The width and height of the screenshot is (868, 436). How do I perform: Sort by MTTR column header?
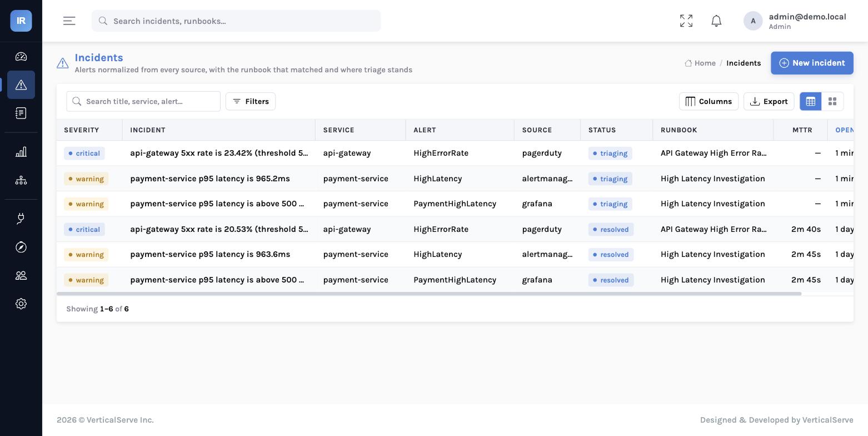(x=802, y=130)
